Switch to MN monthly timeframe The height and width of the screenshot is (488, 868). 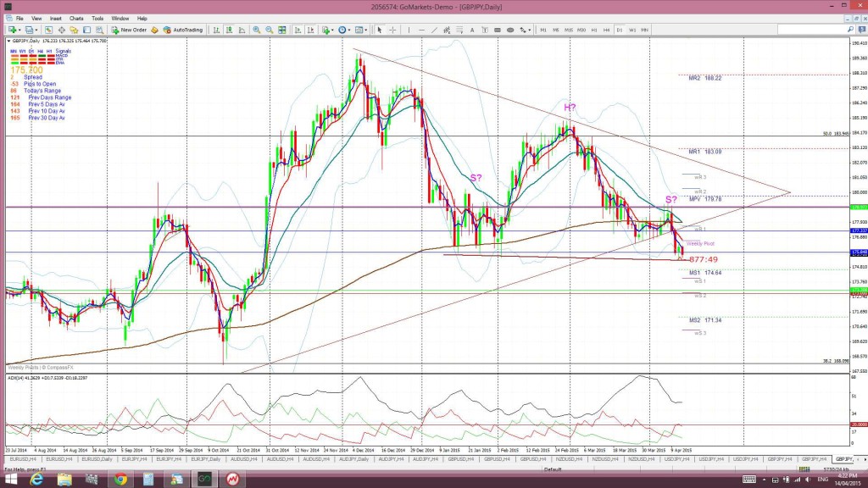click(x=645, y=30)
